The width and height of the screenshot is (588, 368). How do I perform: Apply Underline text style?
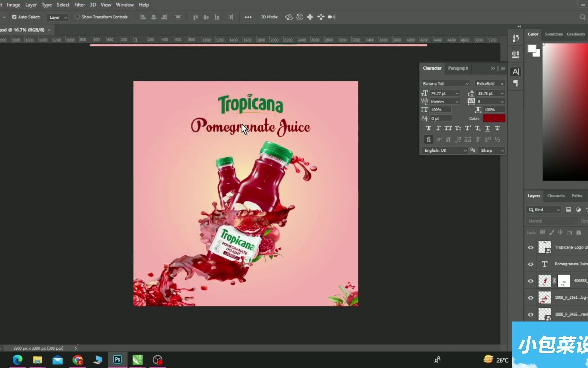(488, 128)
